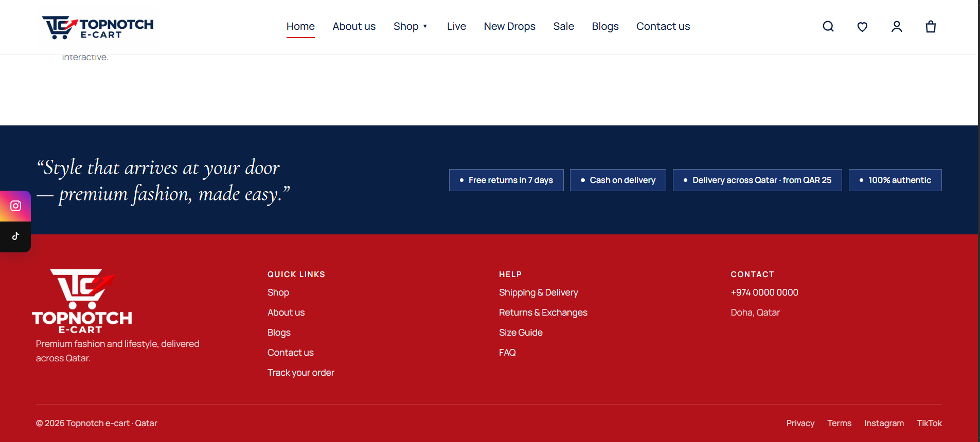Open the TikTok text link in footer
This screenshot has width=980, height=442.
[929, 423]
